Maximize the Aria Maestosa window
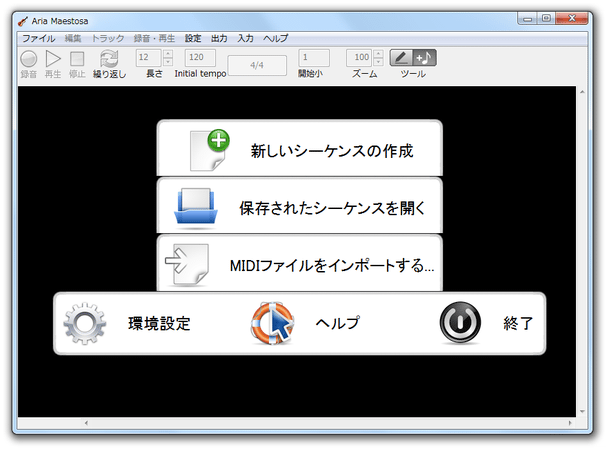The width and height of the screenshot is (607, 449). pyautogui.click(x=546, y=19)
